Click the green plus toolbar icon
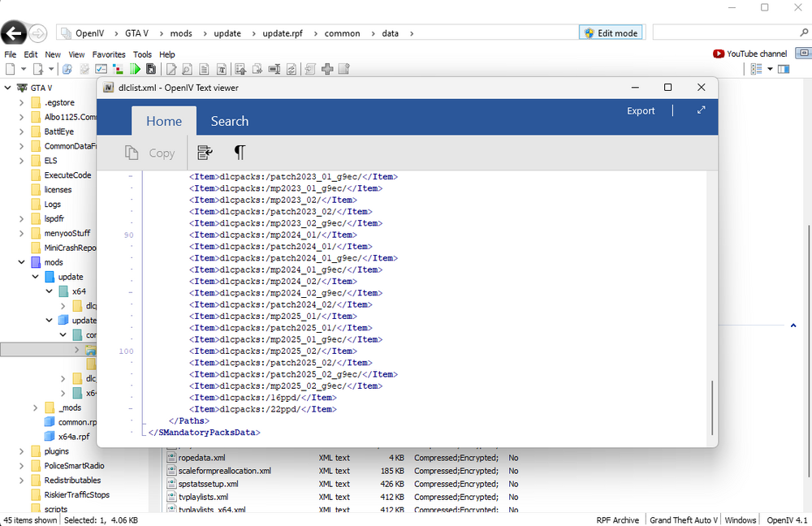The width and height of the screenshot is (812, 526). (x=326, y=69)
